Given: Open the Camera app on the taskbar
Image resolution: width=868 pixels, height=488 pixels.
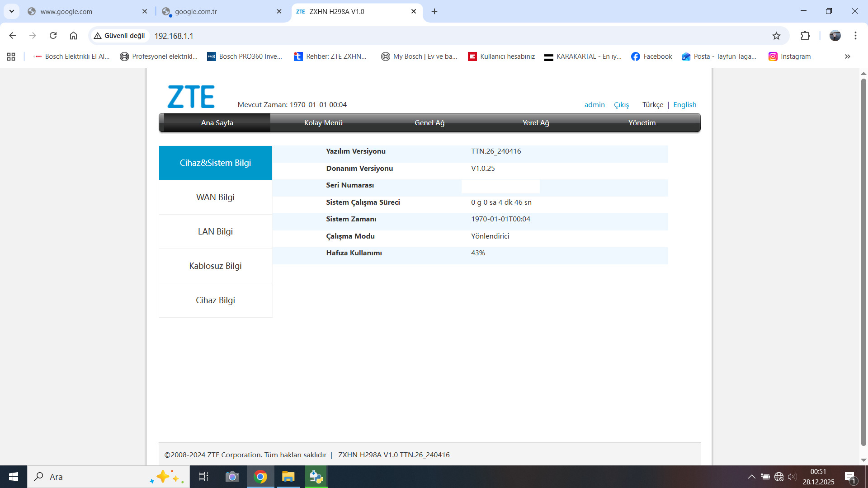Looking at the screenshot, I should (232, 477).
